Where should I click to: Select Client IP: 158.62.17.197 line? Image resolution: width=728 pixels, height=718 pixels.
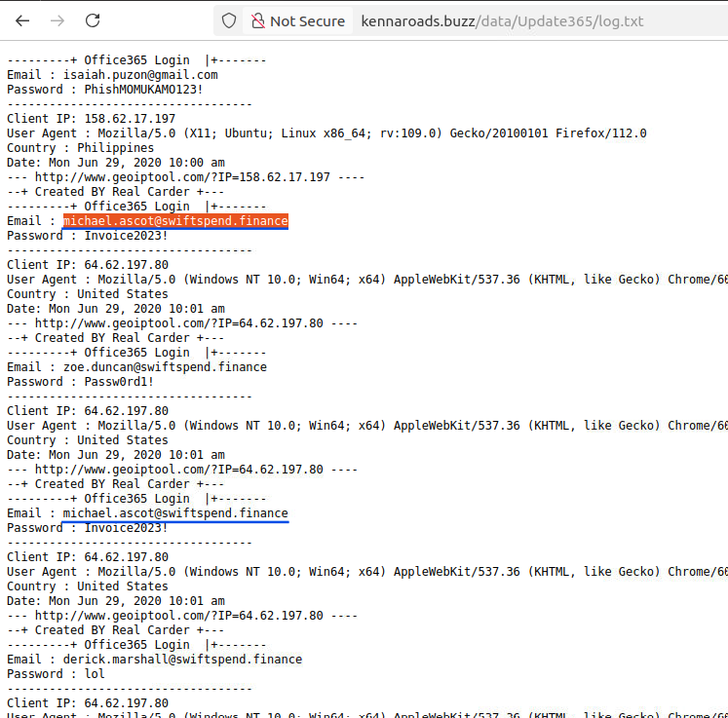91,118
